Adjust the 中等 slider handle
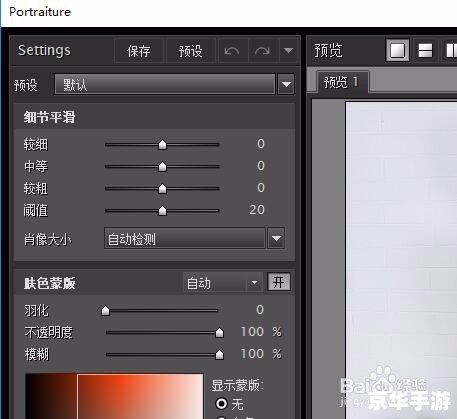457x419 pixels. click(162, 166)
